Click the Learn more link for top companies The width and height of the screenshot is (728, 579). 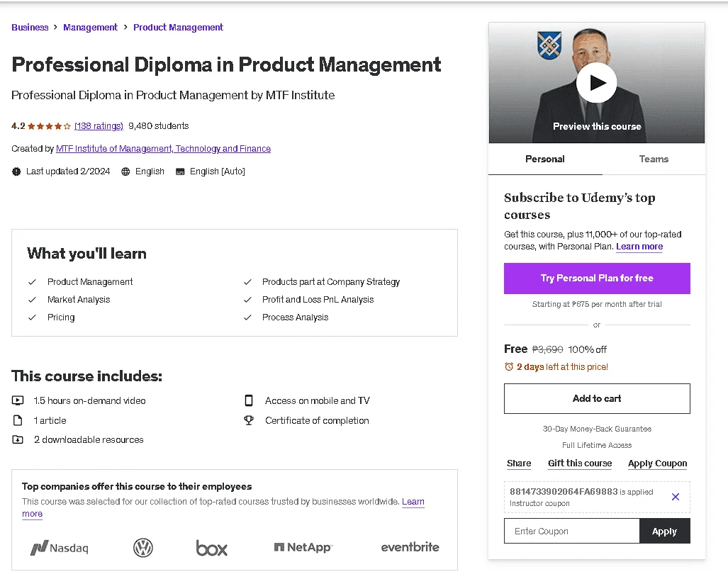tap(413, 502)
